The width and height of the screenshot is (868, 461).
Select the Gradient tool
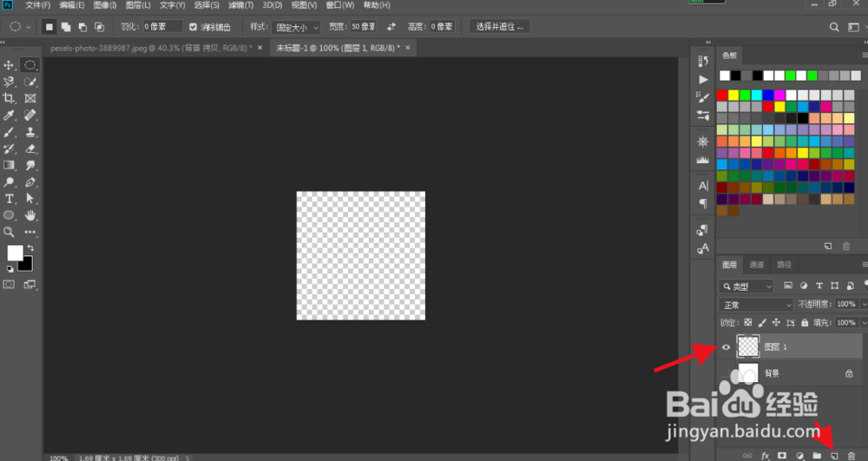pos(9,165)
